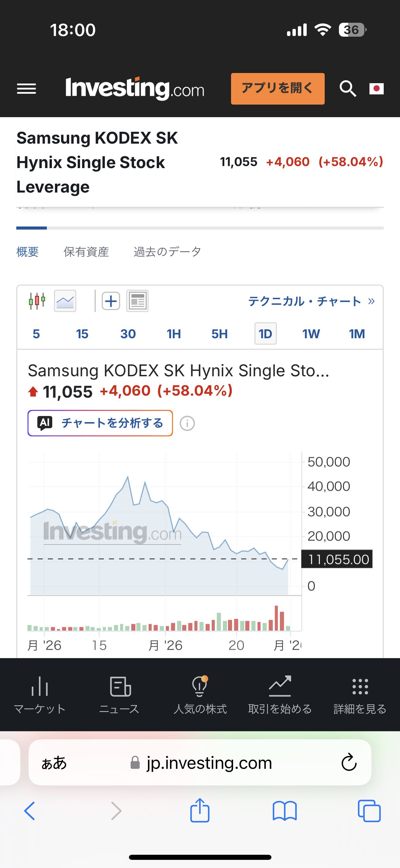Switch to area chart type
This screenshot has height=868, width=400.
(65, 301)
